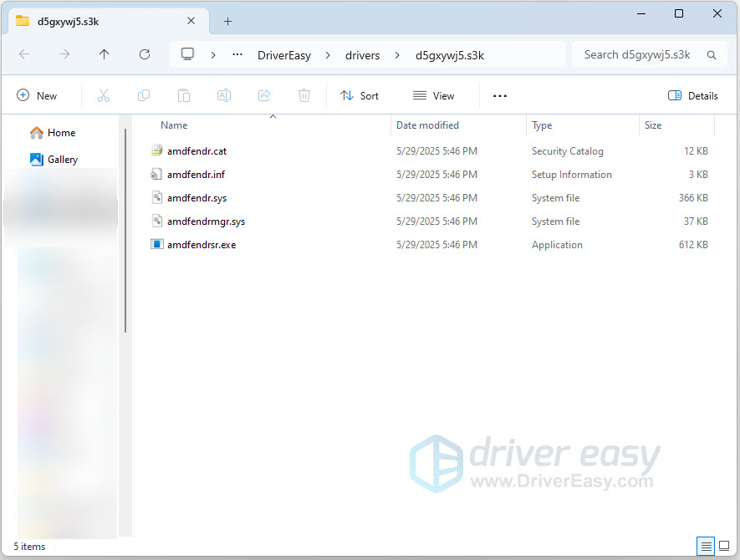Click the Paste clipboard icon

coord(184,96)
